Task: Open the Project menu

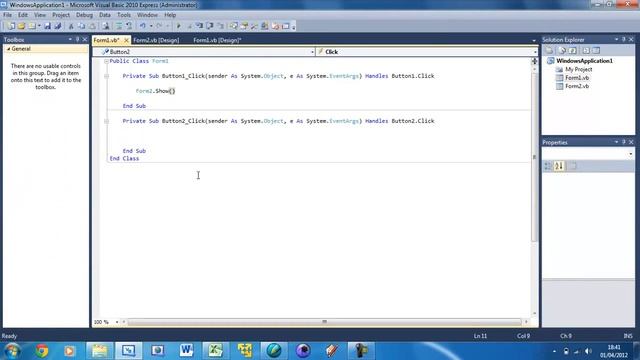Action: tap(61, 15)
